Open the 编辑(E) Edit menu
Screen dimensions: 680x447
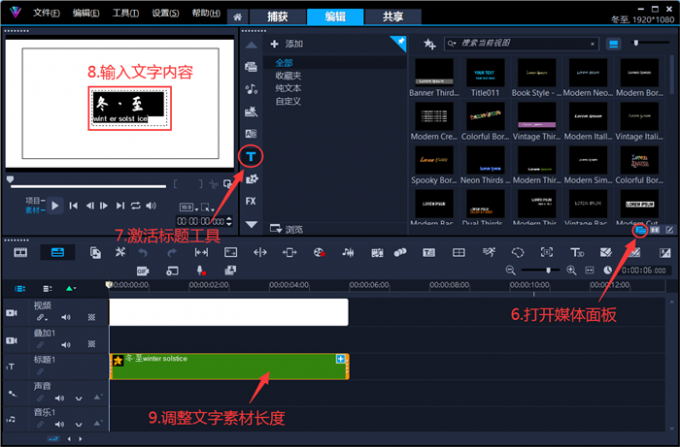(x=86, y=13)
